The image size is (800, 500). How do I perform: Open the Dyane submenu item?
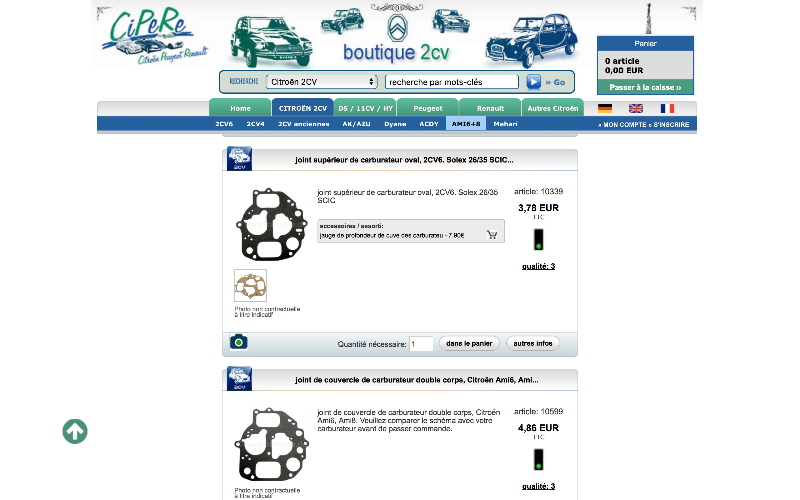click(395, 124)
